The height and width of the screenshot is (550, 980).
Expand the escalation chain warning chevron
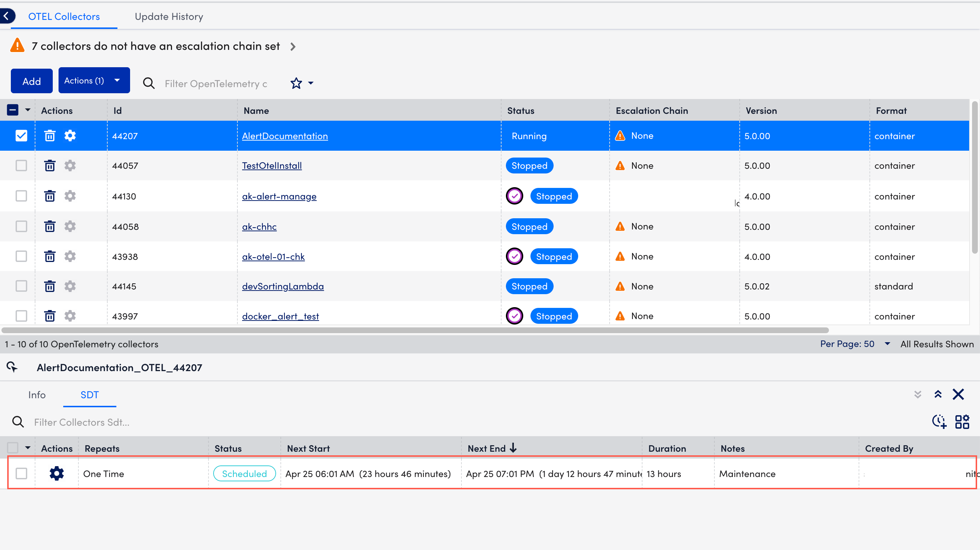point(293,46)
